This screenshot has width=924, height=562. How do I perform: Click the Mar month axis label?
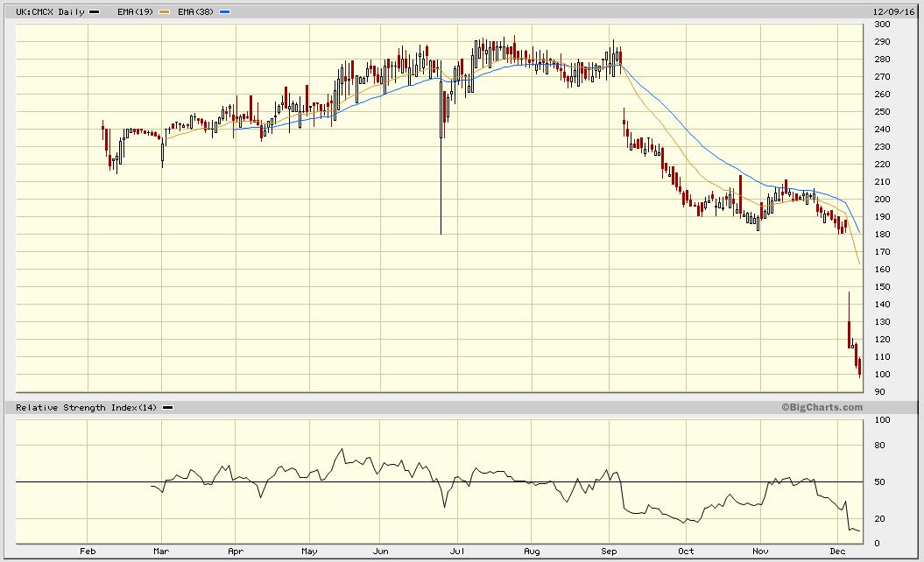[161, 551]
